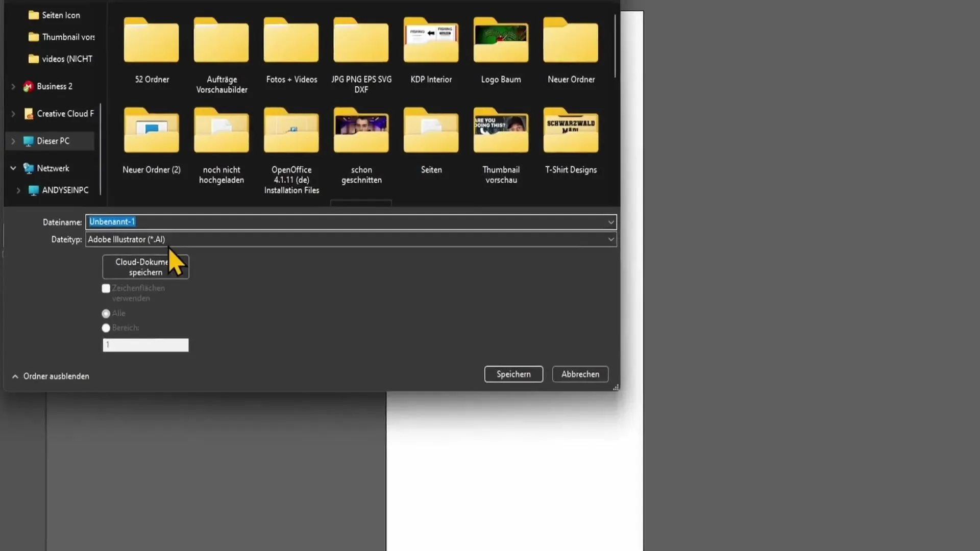Expand the Dateiname input dropdown

point(611,222)
